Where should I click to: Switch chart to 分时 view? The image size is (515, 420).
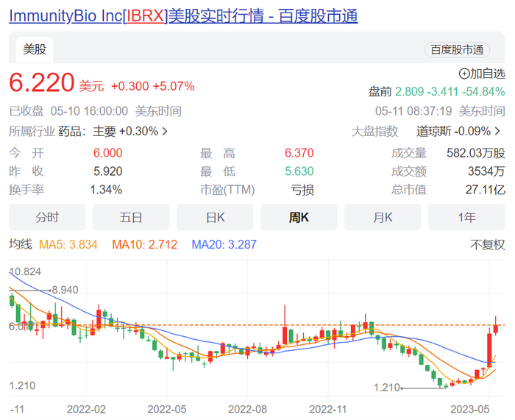47,217
